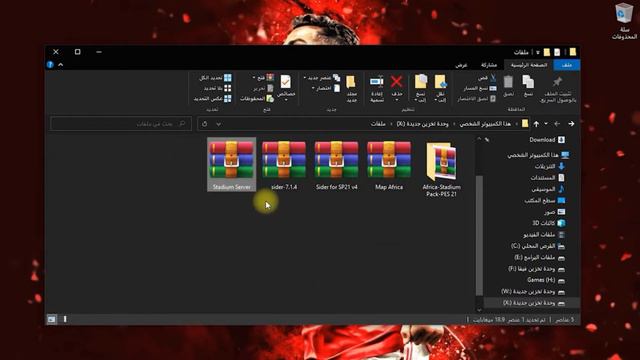Select the Africa-Stadium Pack-PES 21 folder
Image resolution: width=640 pixels, height=360 pixels.
click(441, 169)
